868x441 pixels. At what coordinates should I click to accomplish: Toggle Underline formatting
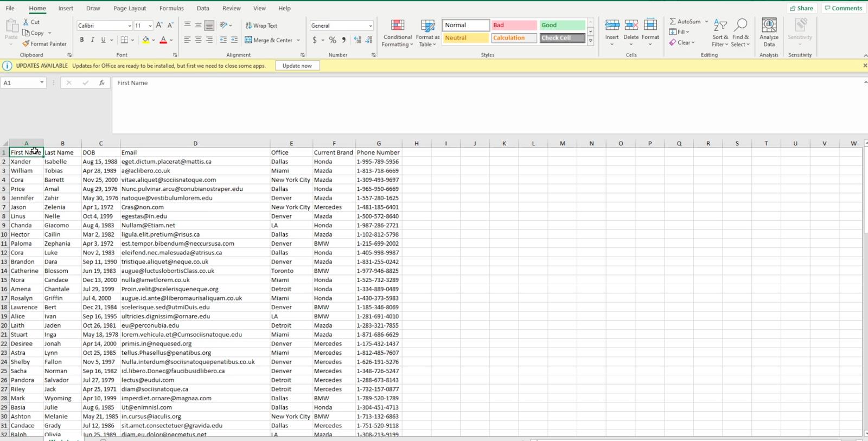click(103, 40)
